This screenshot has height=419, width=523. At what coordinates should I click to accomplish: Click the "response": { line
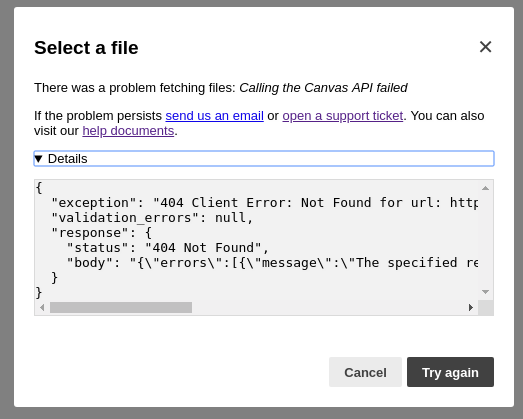point(102,233)
